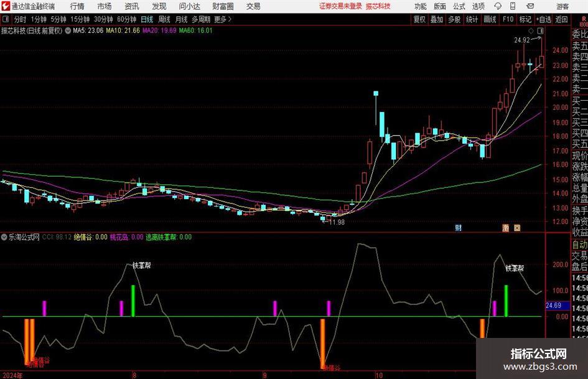Click the orange 回 event marker

(x=517, y=228)
